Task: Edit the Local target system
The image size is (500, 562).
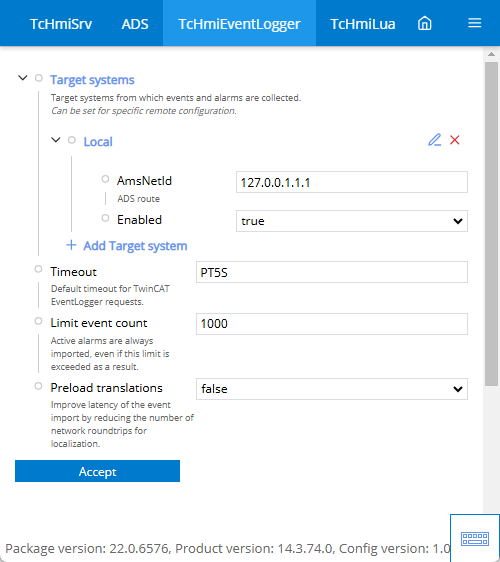Action: [x=434, y=140]
